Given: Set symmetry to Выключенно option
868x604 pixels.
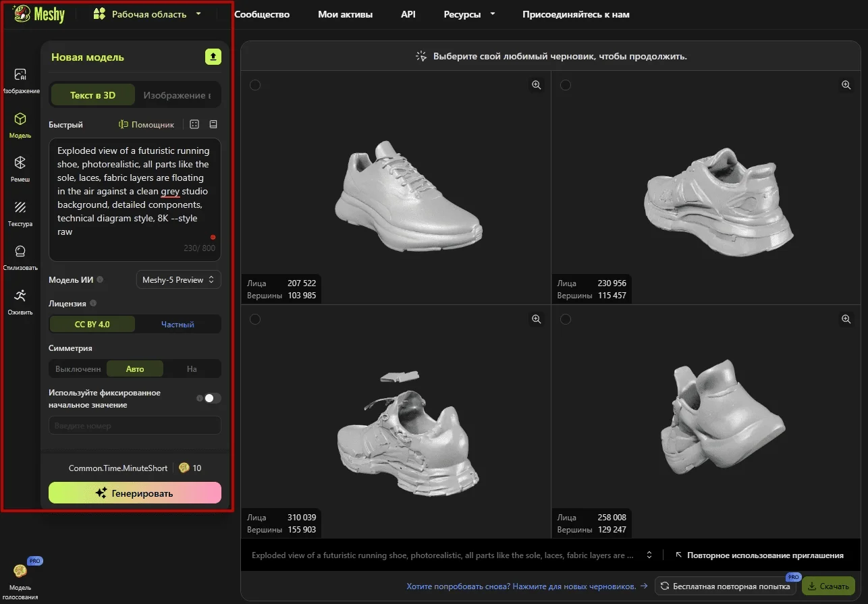Looking at the screenshot, I should [x=78, y=369].
